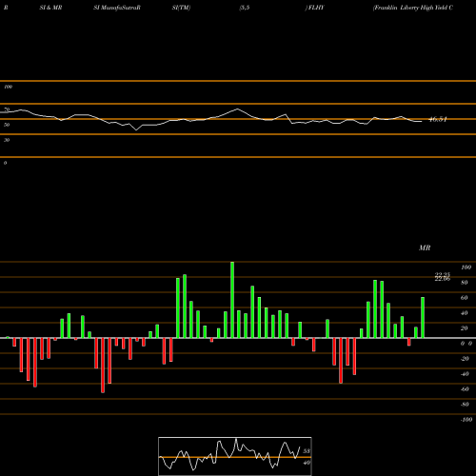Click the tallest green histogram bar
476x476 pixels.
[232, 300]
